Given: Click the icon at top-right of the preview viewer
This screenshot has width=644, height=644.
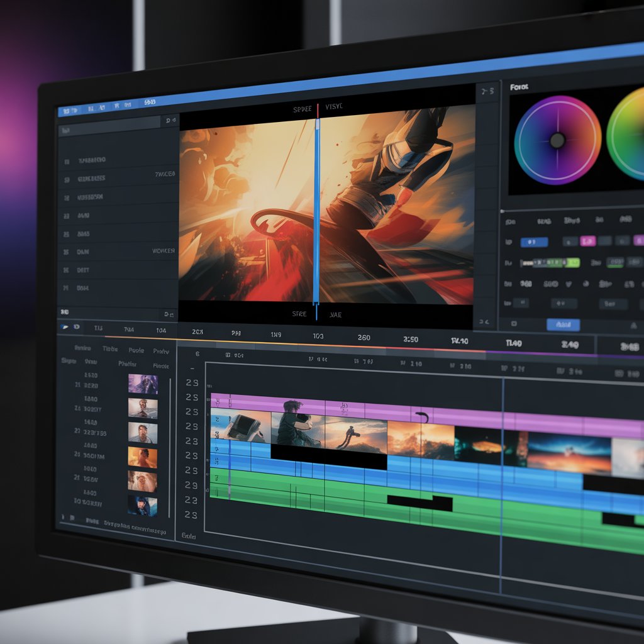Looking at the screenshot, I should 487,92.
